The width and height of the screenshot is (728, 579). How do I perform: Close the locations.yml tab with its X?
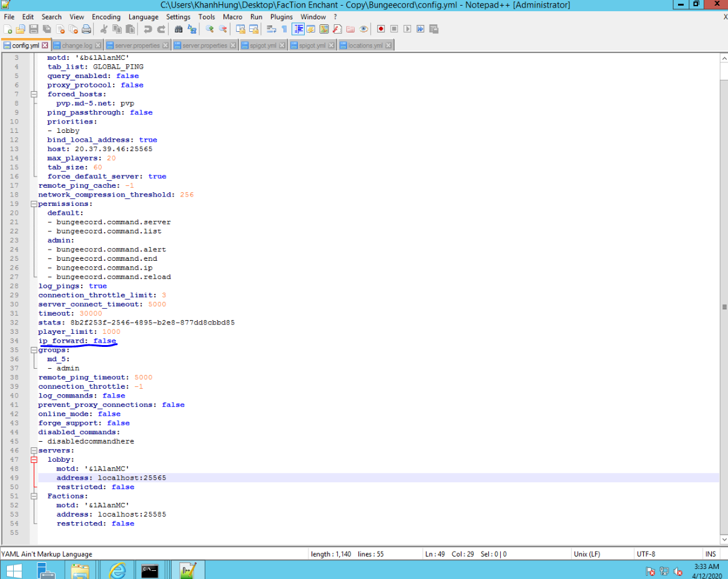pos(388,46)
